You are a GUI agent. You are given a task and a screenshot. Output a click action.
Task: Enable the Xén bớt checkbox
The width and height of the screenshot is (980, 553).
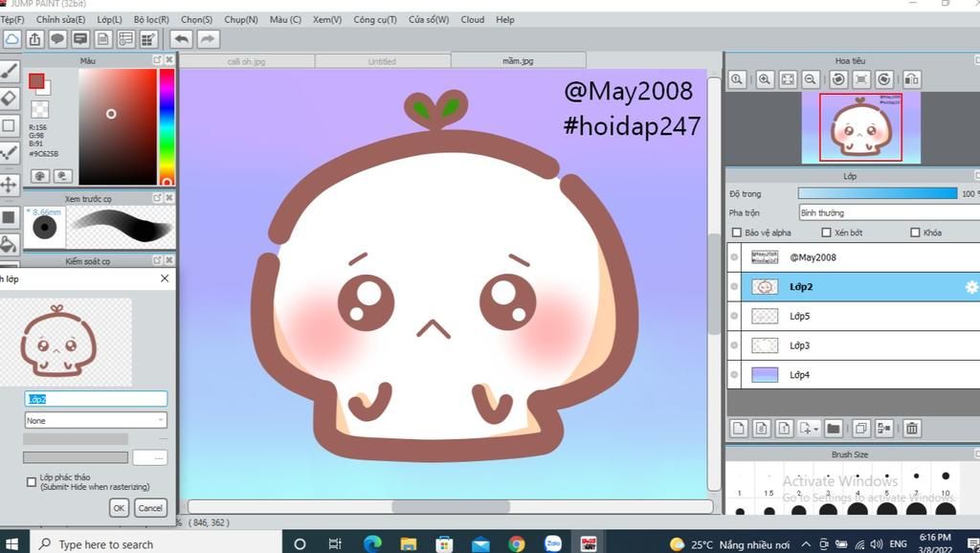pos(826,233)
